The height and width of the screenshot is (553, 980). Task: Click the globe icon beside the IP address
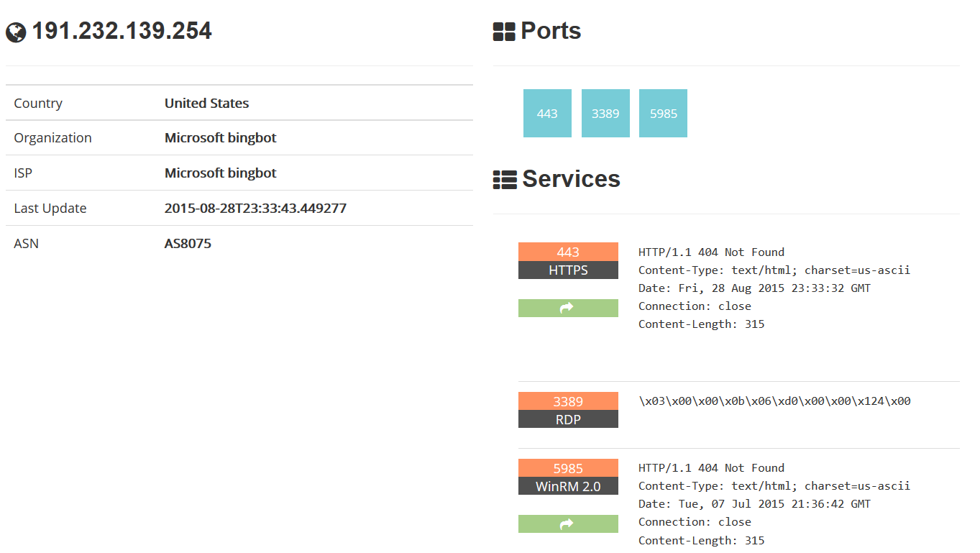(16, 32)
